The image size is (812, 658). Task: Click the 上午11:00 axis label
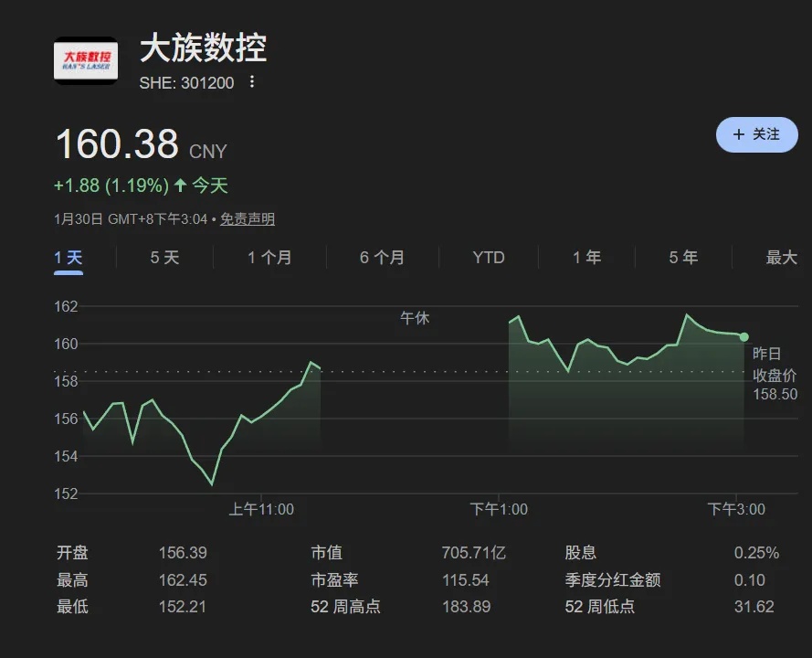261,509
